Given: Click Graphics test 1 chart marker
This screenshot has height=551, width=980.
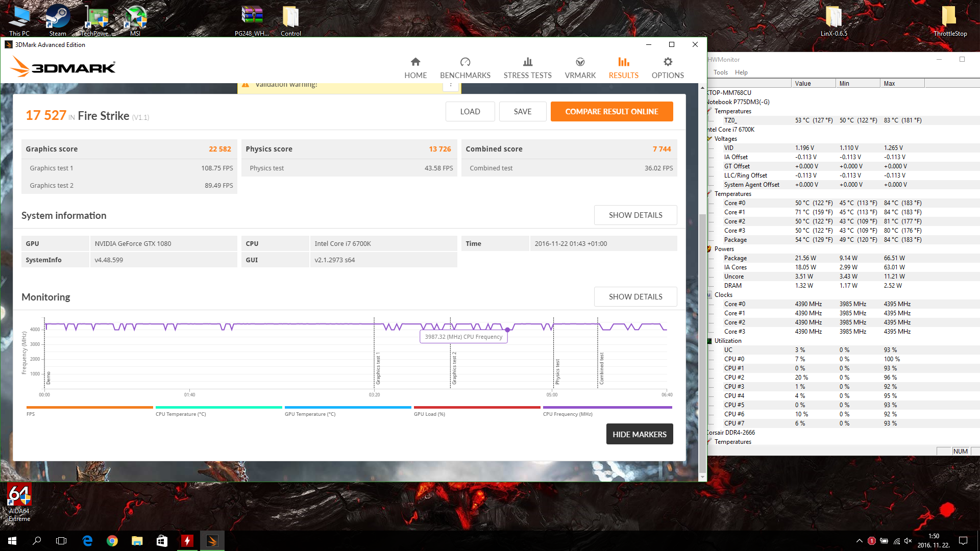Looking at the screenshot, I should point(378,368).
